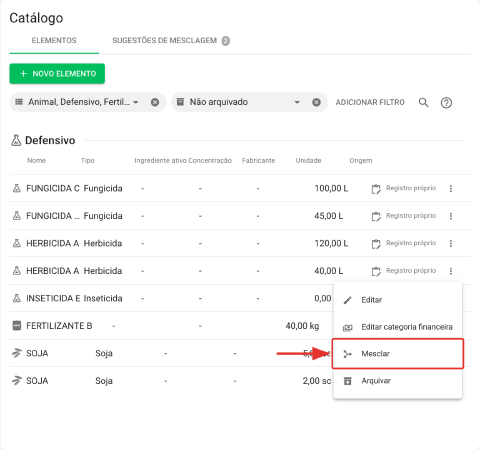Open options menu for HERBICIDA A 120,00 L

451,243
